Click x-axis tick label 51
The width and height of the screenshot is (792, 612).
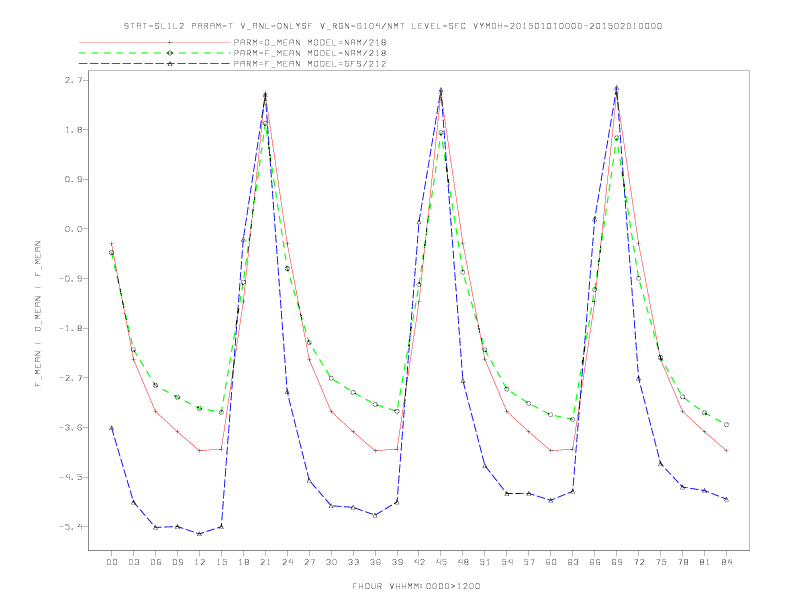[x=485, y=562]
